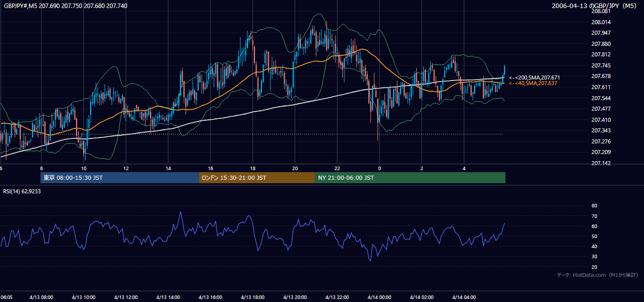644x302 pixels.
Task: Click price axis value 207.142
Action: tap(601, 163)
